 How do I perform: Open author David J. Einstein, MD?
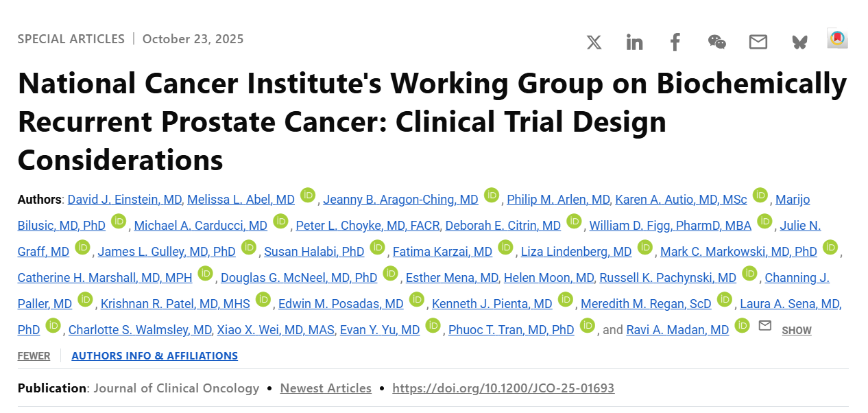125,200
